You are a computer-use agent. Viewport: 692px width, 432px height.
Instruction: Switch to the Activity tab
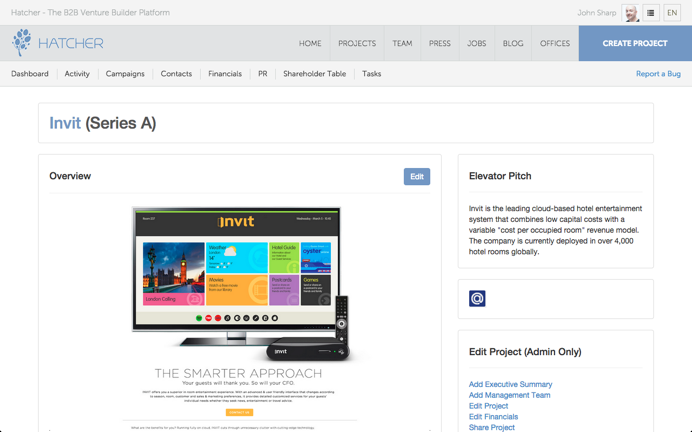[77, 74]
